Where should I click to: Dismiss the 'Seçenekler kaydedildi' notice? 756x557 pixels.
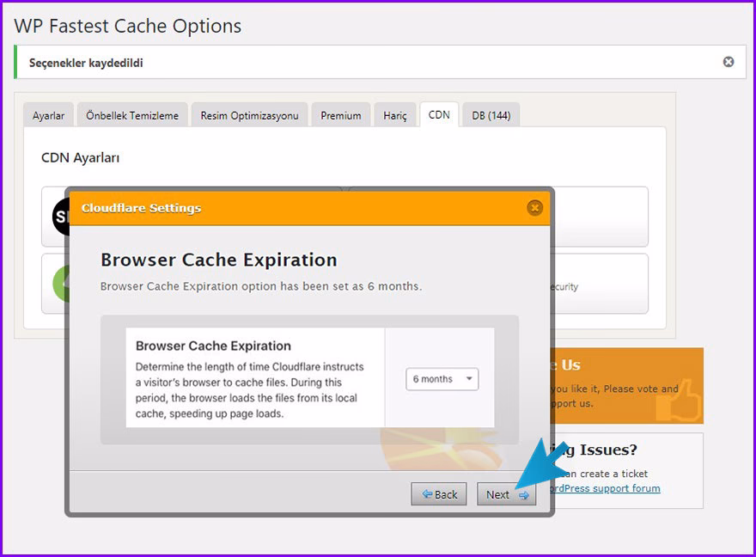[x=728, y=62]
